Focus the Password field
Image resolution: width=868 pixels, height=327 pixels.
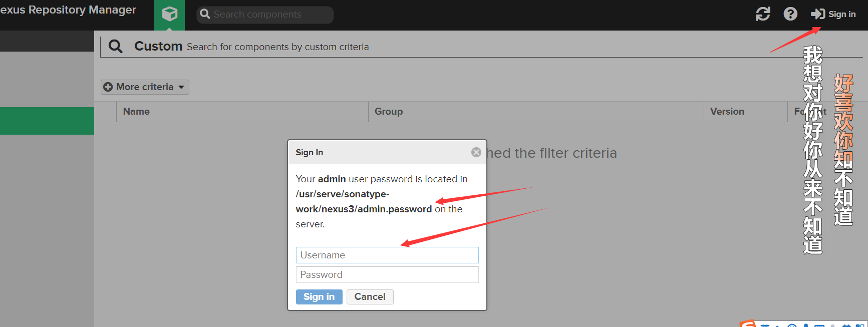387,274
